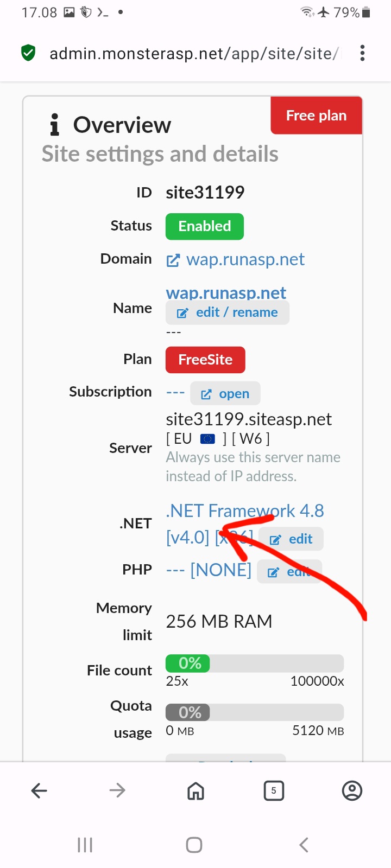
Task: Edit the .NET Framework version
Action: 292,539
